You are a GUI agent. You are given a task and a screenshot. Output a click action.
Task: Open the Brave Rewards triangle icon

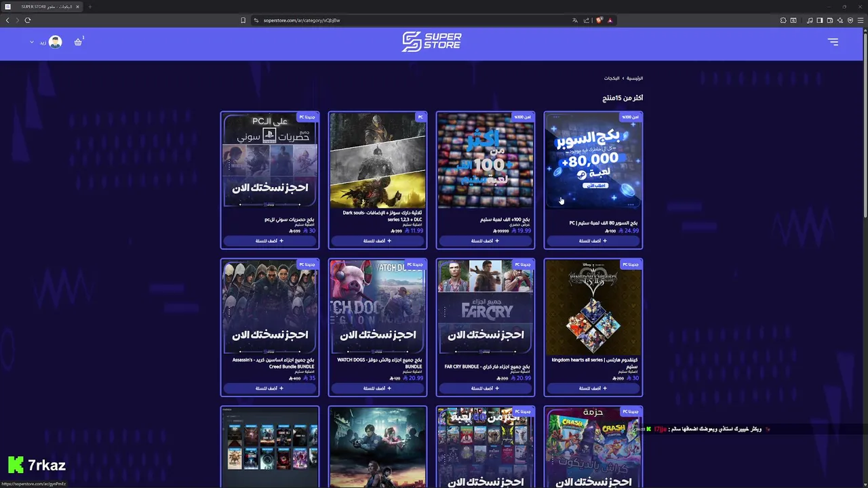pyautogui.click(x=610, y=20)
